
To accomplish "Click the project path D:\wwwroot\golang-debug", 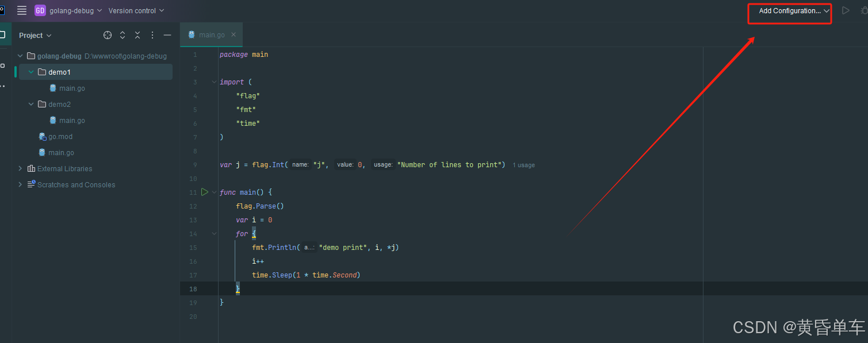I will point(125,56).
